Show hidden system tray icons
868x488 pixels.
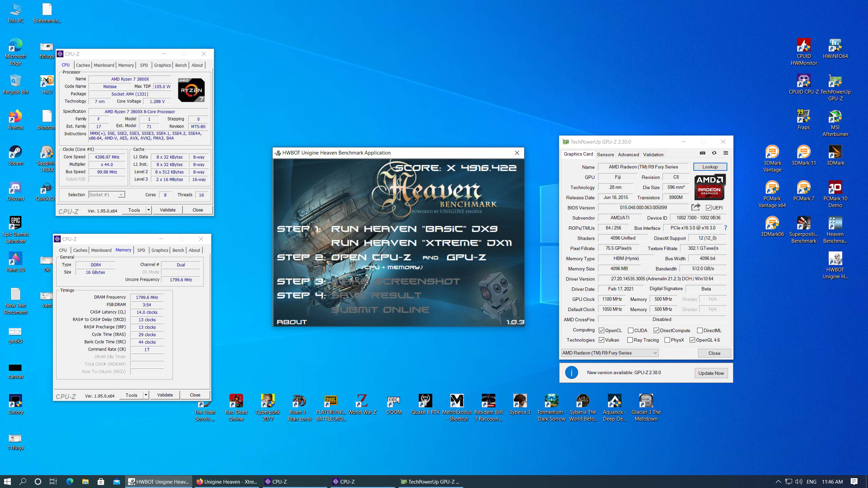click(778, 481)
